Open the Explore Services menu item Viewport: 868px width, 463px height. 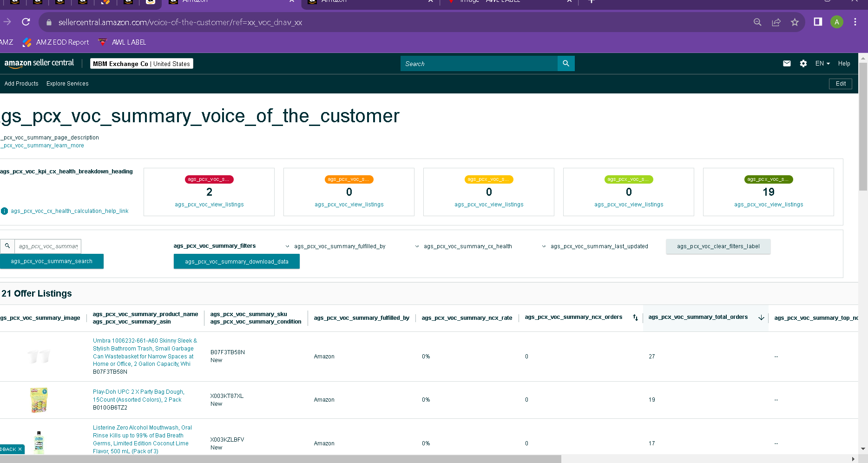(67, 84)
